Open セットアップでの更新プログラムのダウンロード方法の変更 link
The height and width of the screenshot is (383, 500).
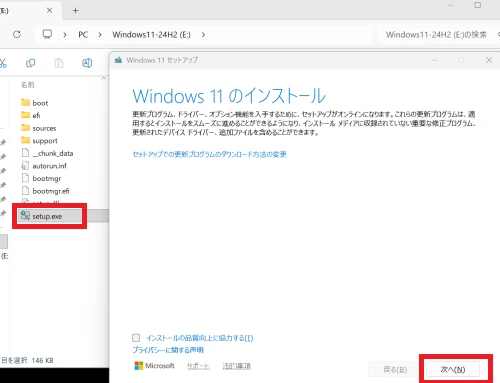[x=210, y=154]
